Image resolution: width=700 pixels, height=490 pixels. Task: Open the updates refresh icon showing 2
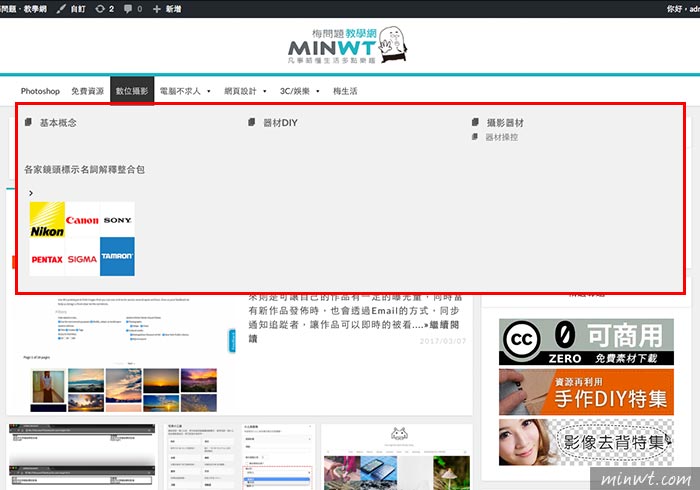pyautogui.click(x=100, y=8)
